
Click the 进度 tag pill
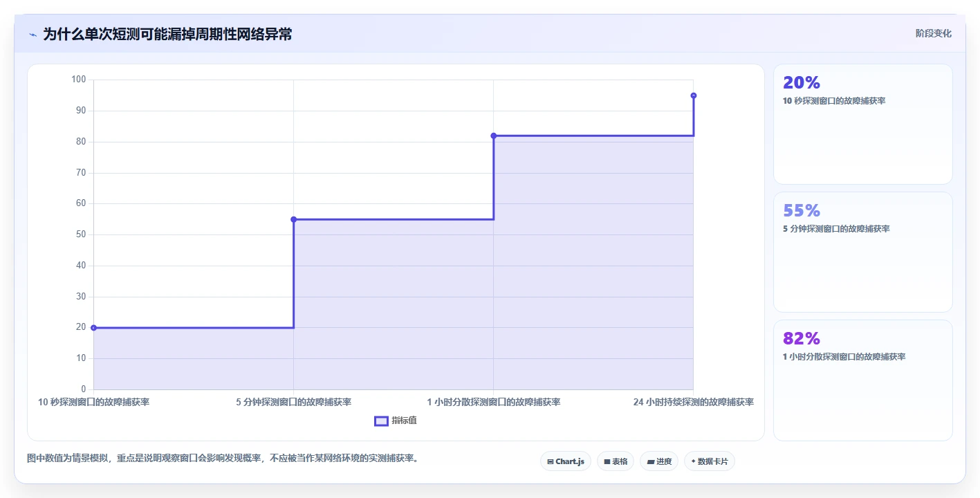tap(658, 461)
